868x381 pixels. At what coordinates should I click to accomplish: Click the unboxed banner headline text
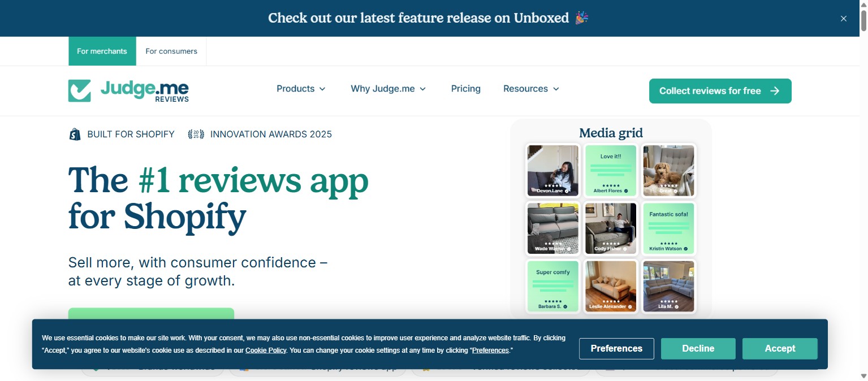pos(418,18)
